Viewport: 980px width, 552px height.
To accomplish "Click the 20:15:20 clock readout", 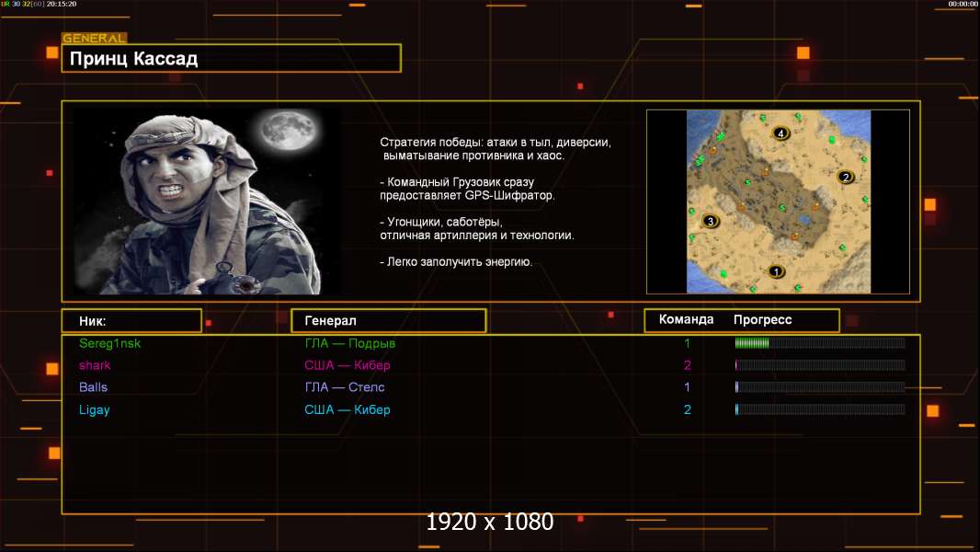I will 62,4.
